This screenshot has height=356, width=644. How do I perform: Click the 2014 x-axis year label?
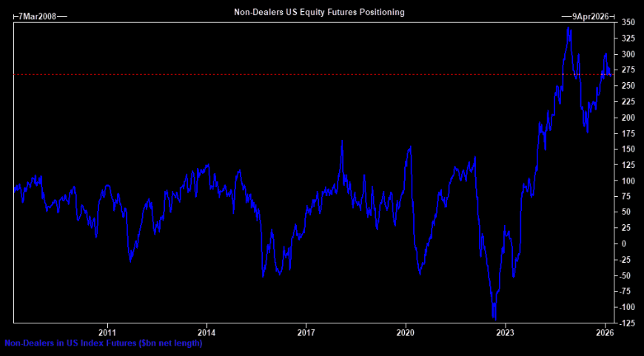tap(207, 332)
